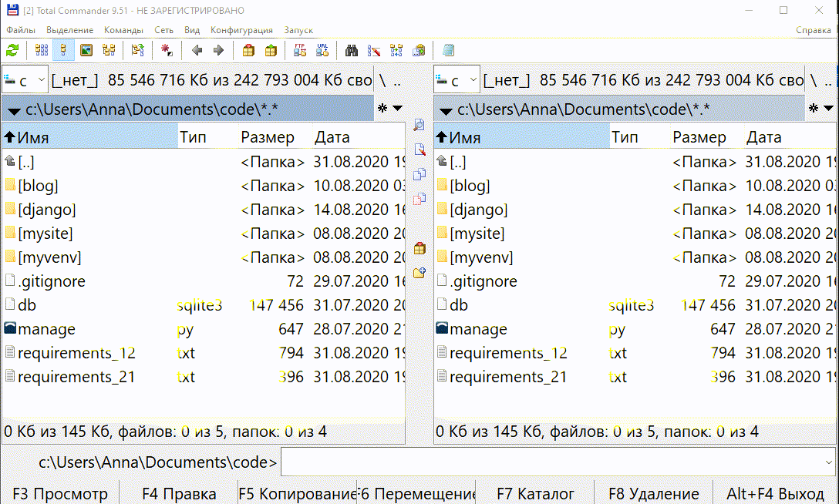Open the left panel drive c dropdown
The width and height of the screenshot is (839, 504).
[x=25, y=80]
